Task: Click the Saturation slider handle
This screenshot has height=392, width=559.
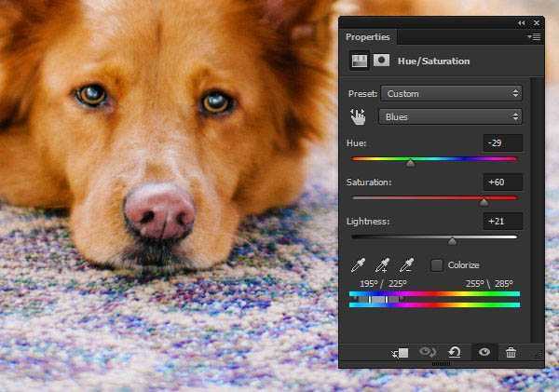Action: 484,201
